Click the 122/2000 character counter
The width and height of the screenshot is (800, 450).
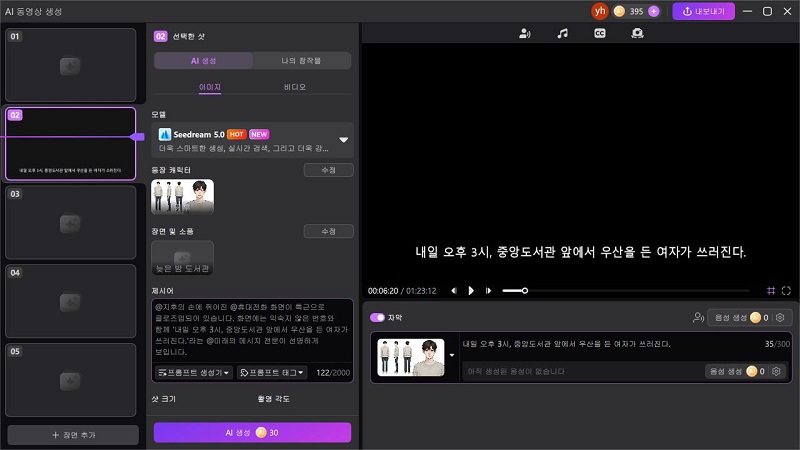333,372
